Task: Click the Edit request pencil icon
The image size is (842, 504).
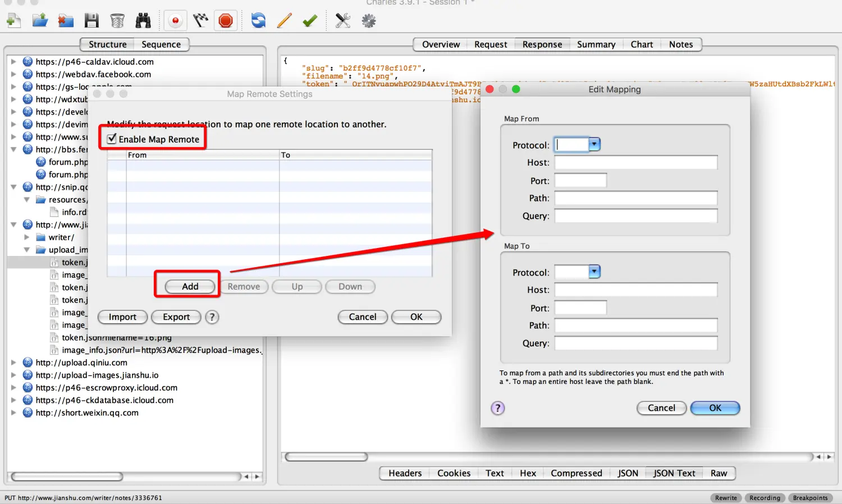Action: tap(284, 21)
